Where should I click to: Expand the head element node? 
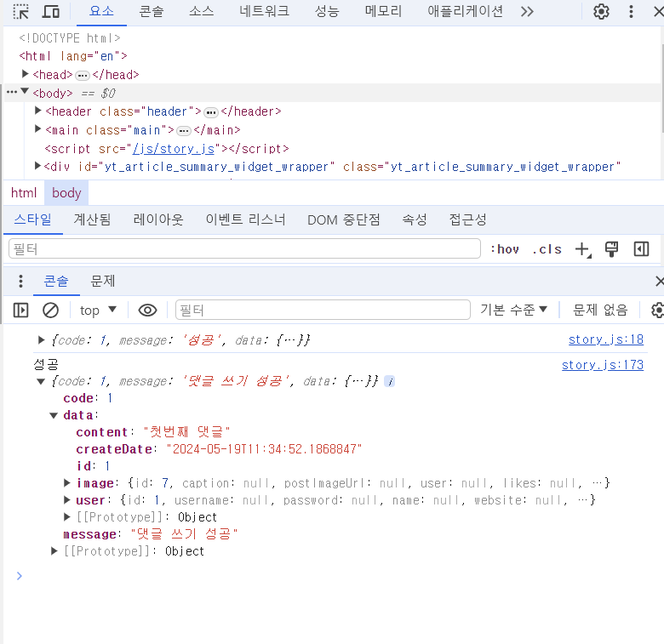(26, 74)
